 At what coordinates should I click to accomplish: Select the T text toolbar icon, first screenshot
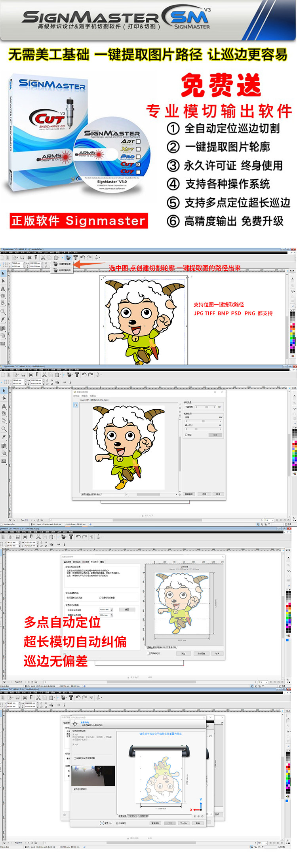(75, 257)
